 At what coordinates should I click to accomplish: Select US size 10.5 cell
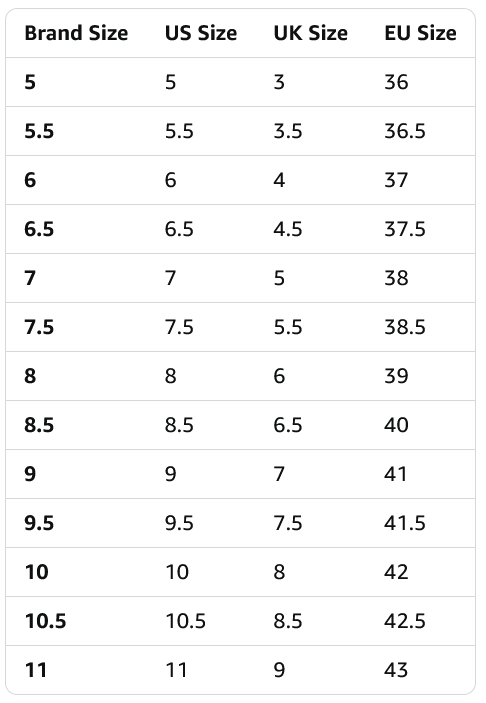coord(186,621)
